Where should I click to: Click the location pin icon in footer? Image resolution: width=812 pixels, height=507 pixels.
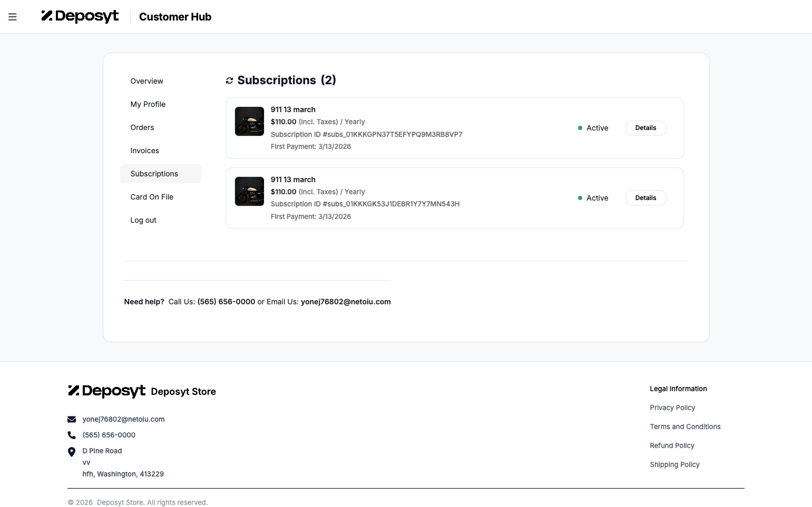tap(72, 452)
